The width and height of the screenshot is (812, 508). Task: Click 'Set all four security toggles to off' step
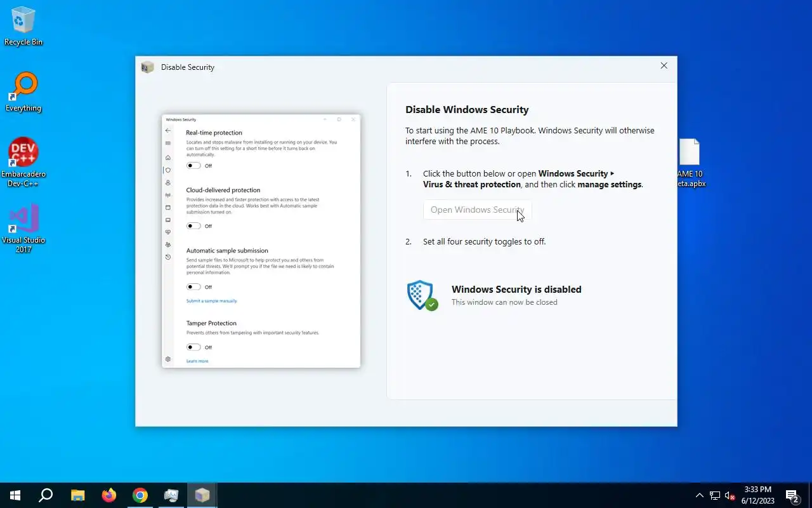pyautogui.click(x=484, y=242)
